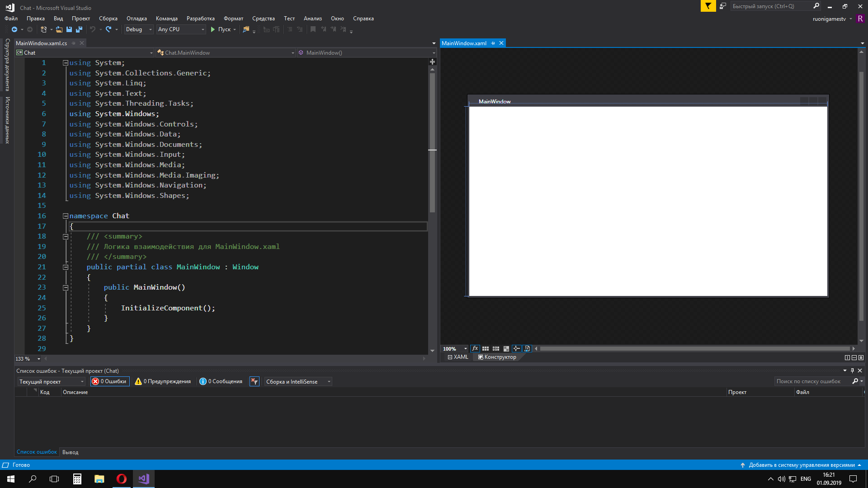Toggle the designer grid display icon
The image size is (868, 488).
[486, 349]
